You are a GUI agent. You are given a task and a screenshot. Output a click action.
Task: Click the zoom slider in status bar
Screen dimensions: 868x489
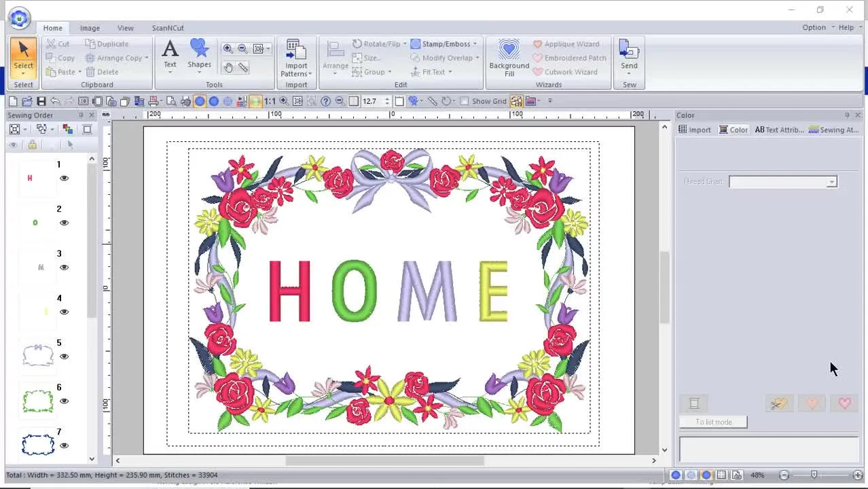pos(814,475)
